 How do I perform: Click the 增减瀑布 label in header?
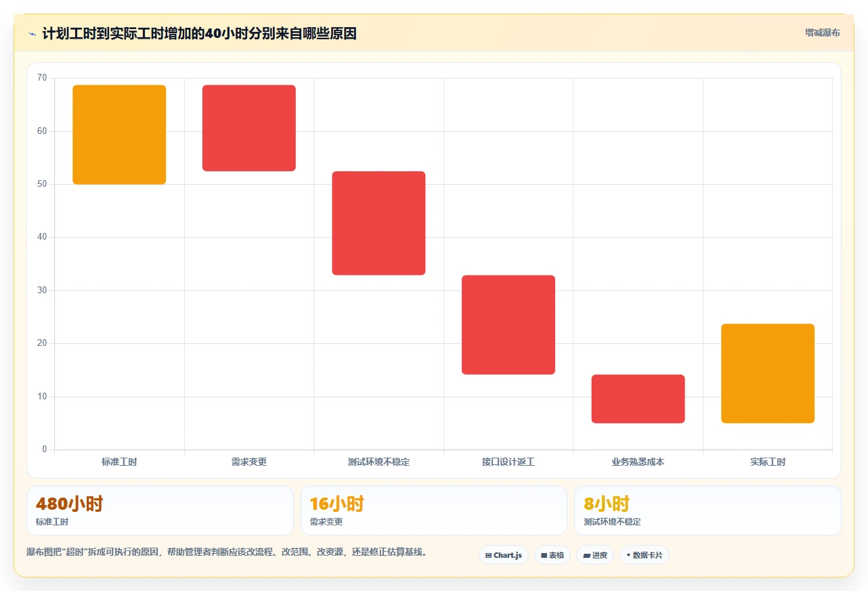(822, 32)
